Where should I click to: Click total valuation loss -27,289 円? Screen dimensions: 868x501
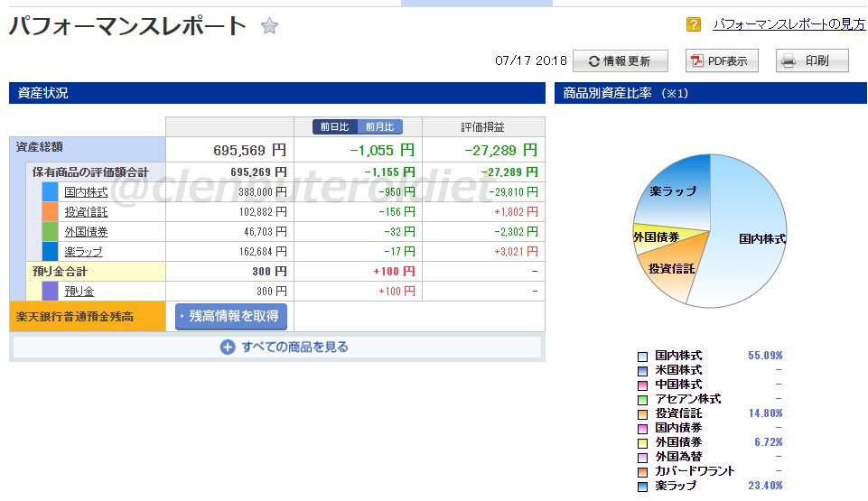click(501, 150)
